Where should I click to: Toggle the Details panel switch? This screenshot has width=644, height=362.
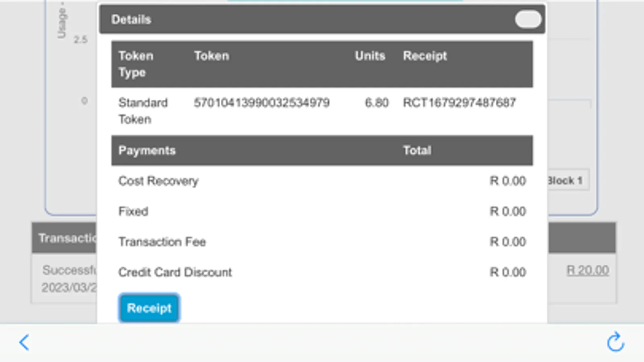point(528,19)
